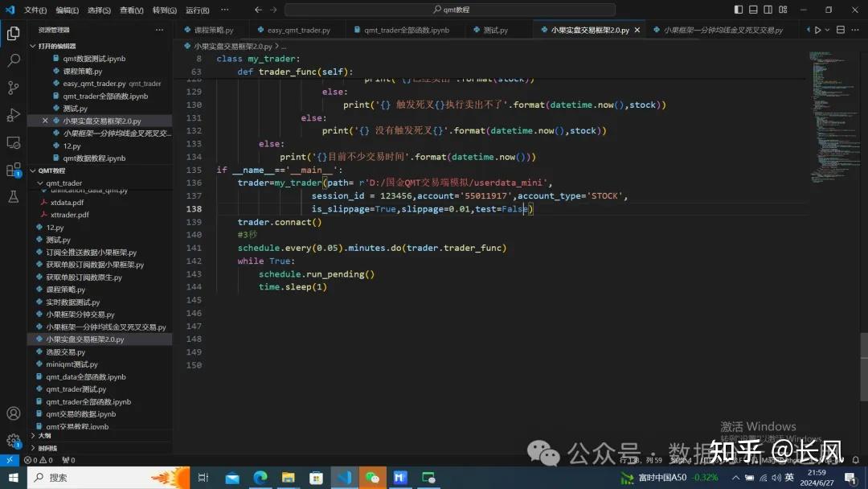Open the Search view in activity bar
The image size is (868, 489).
(13, 60)
